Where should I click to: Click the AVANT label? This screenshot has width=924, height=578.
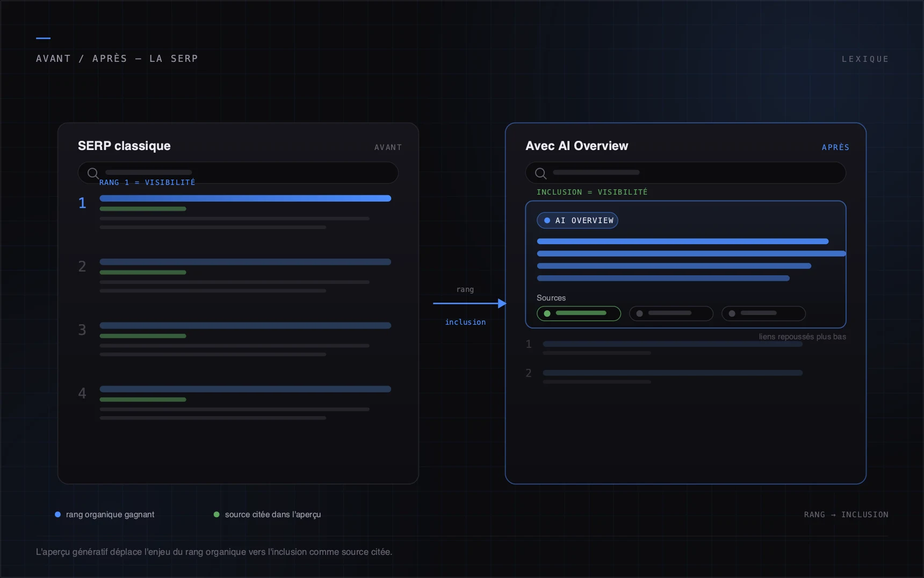click(x=388, y=147)
